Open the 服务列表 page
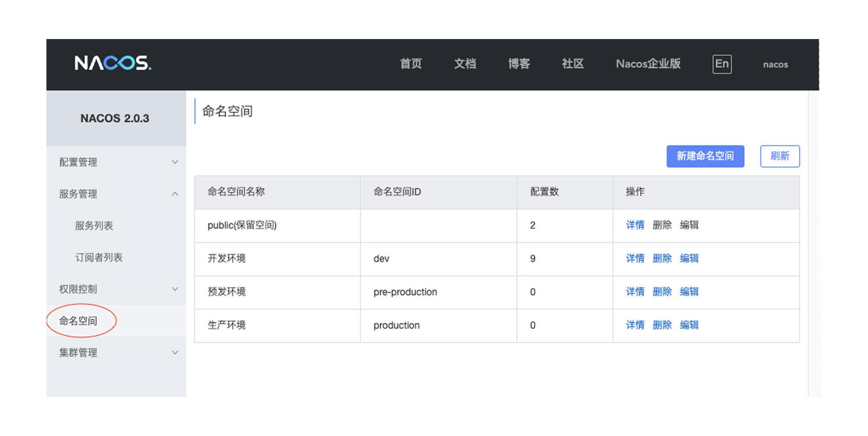Viewport: 868px width, 436px height. click(x=93, y=226)
